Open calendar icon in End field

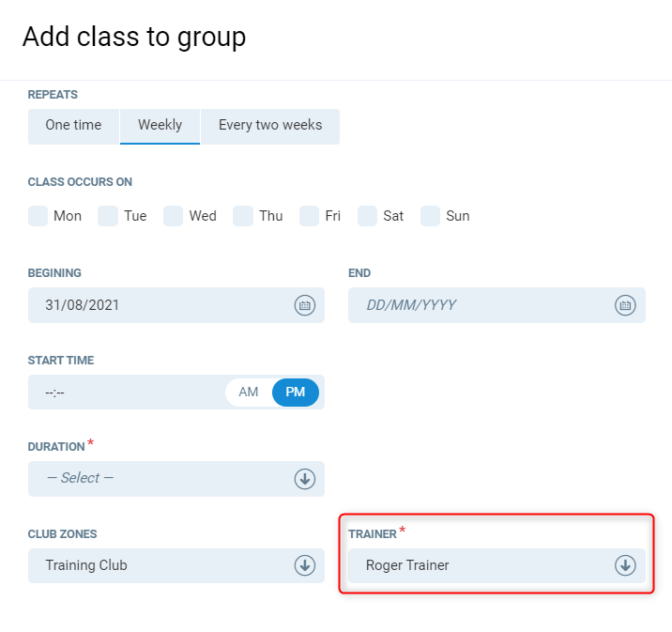pyautogui.click(x=625, y=305)
